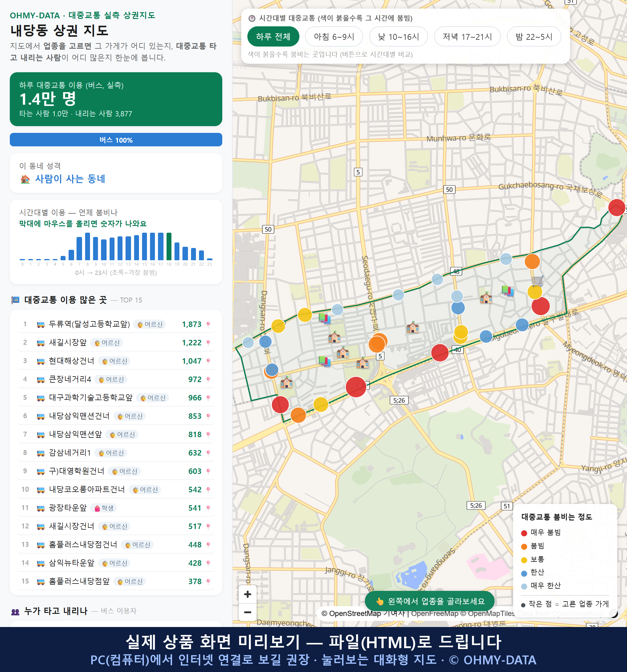This screenshot has height=672, width=627.
Task: Select the 내당코오롱아파트건너 stop row
Action: pyautogui.click(x=116, y=490)
